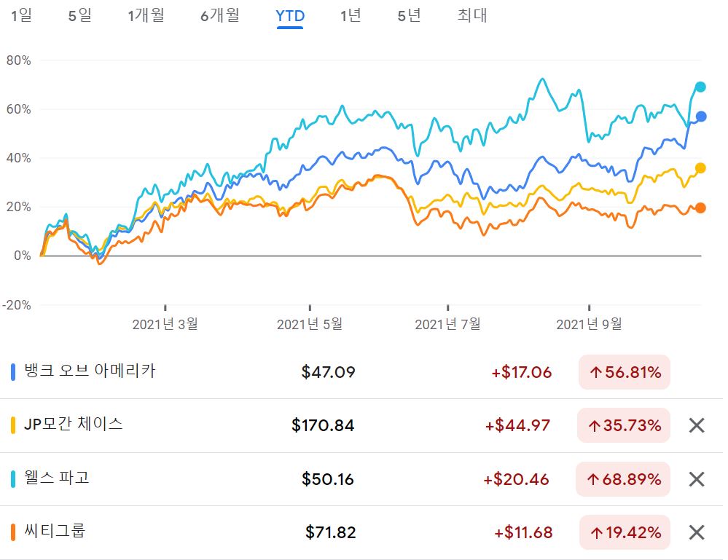Click the 60% y-axis label
Viewport: 728px width, 560px height.
coord(18,109)
